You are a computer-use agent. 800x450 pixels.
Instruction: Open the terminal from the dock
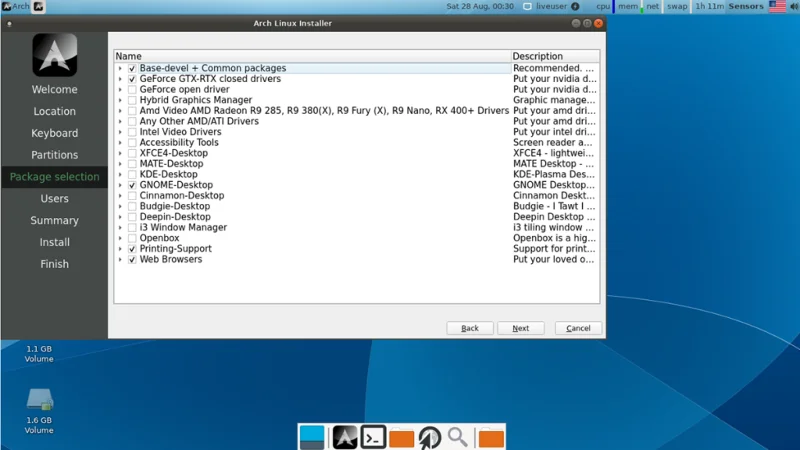(x=373, y=437)
